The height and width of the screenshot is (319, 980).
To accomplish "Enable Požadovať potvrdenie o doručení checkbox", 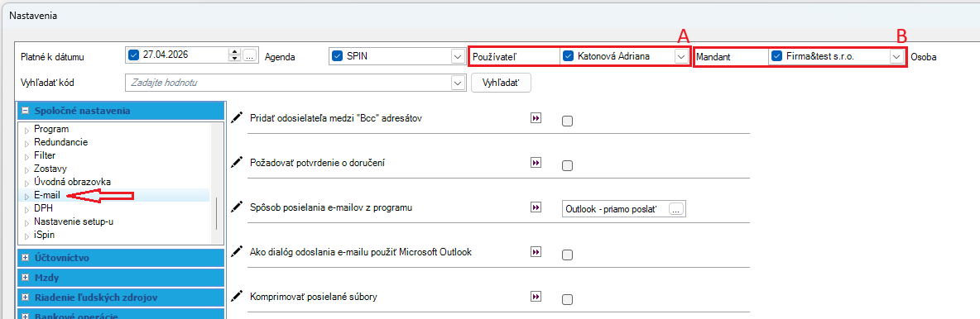I will click(568, 165).
